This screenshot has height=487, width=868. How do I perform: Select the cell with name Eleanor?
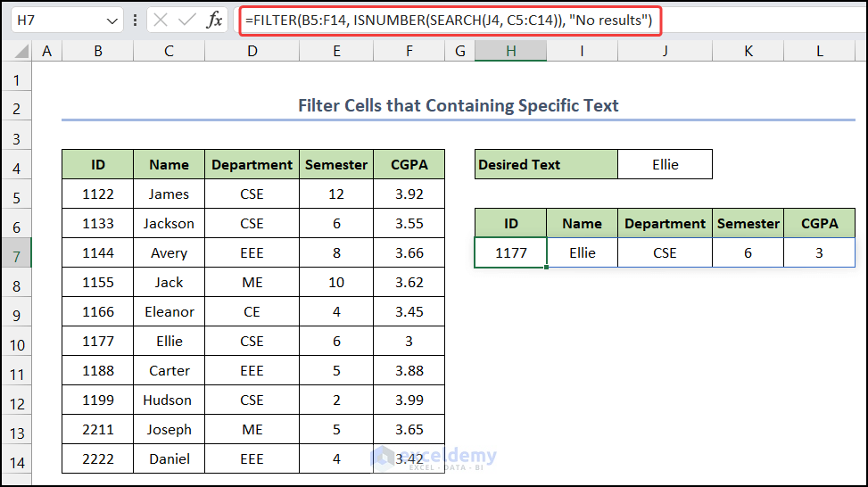click(169, 311)
